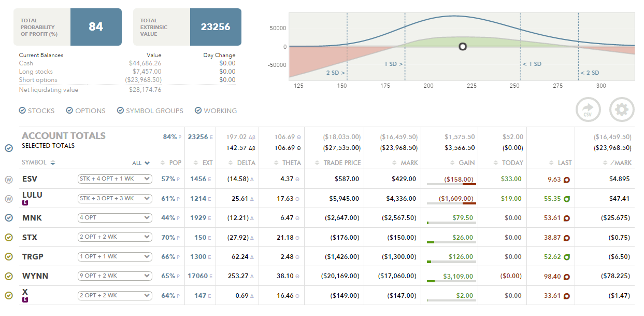Click the Total Probability of Profit tile
This screenshot has height=316, width=644.
coord(67,27)
